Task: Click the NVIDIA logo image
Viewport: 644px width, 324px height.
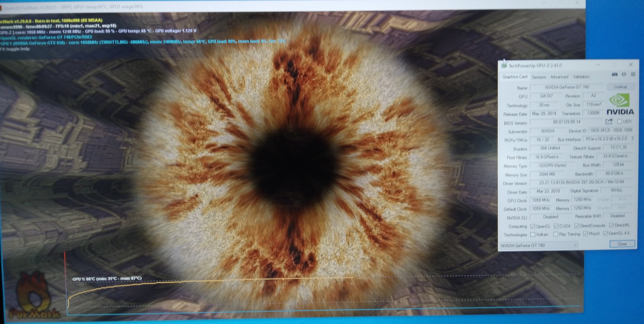Action: pos(620,104)
